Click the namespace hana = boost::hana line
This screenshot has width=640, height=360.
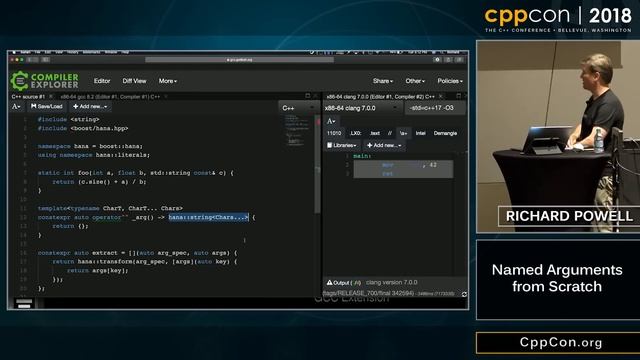pyautogui.click(x=90, y=146)
